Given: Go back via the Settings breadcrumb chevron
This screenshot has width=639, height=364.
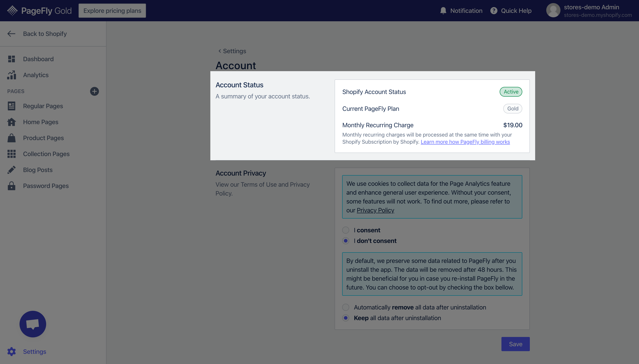Looking at the screenshot, I should pos(220,51).
